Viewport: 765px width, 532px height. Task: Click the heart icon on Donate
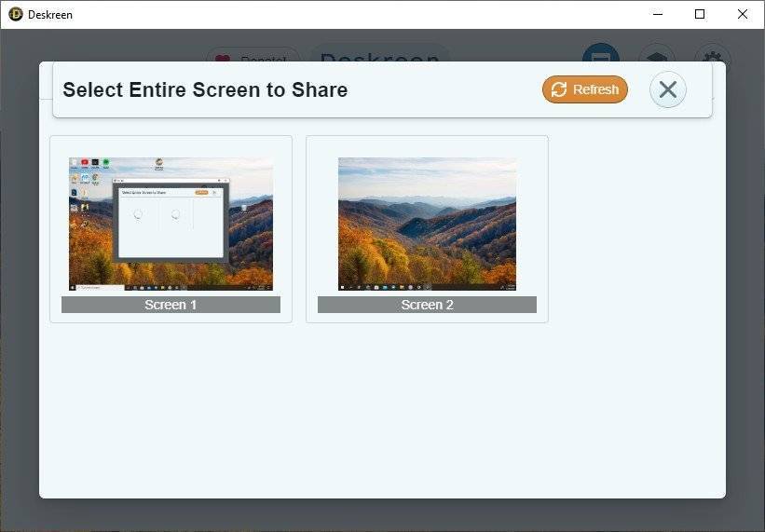tap(223, 58)
